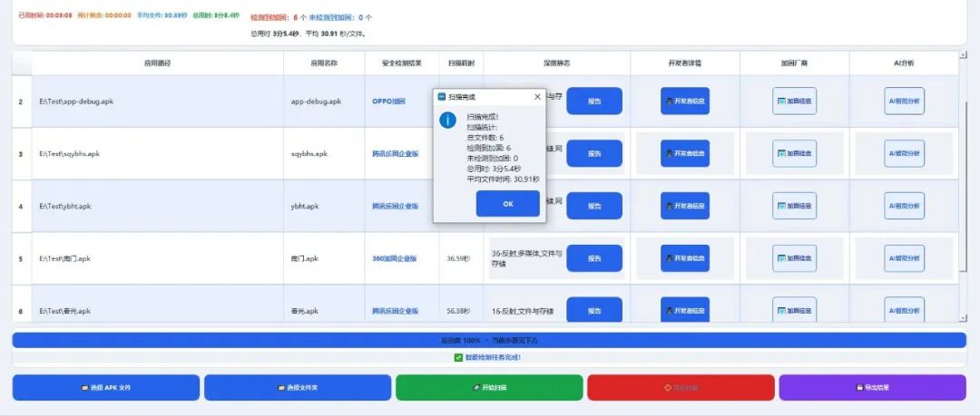Open 腾讯乐固企业版 link for sqybhs.apk
Viewport: 980px width, 416px height.
point(395,154)
